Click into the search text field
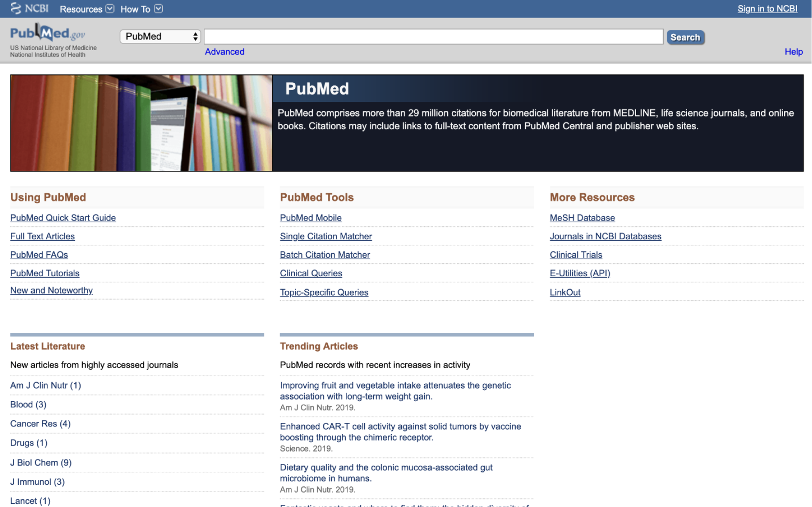 433,37
